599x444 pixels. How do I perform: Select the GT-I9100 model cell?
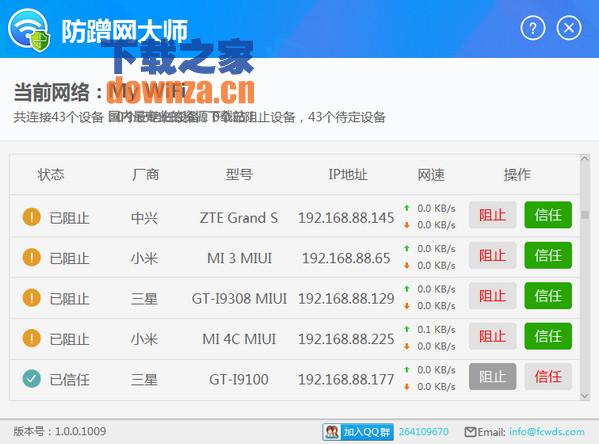click(239, 379)
